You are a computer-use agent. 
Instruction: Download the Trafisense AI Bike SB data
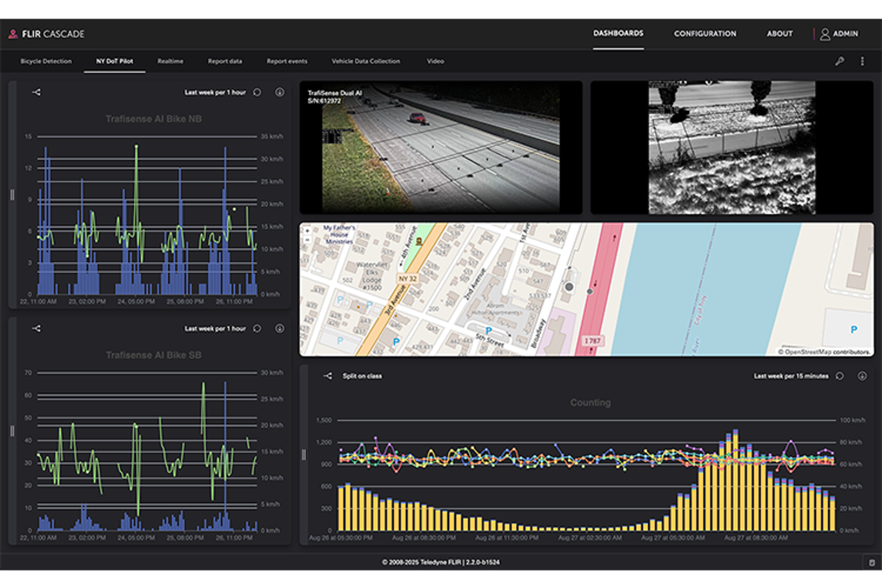point(280,329)
